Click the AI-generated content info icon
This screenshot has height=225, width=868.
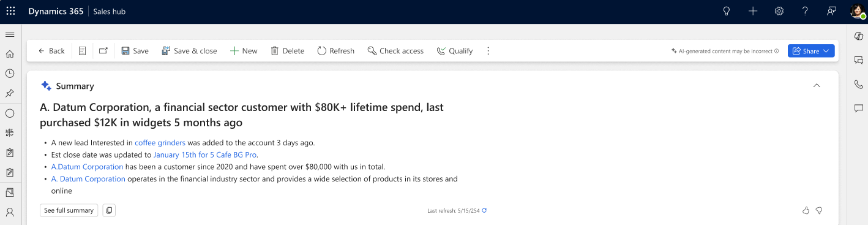click(777, 51)
